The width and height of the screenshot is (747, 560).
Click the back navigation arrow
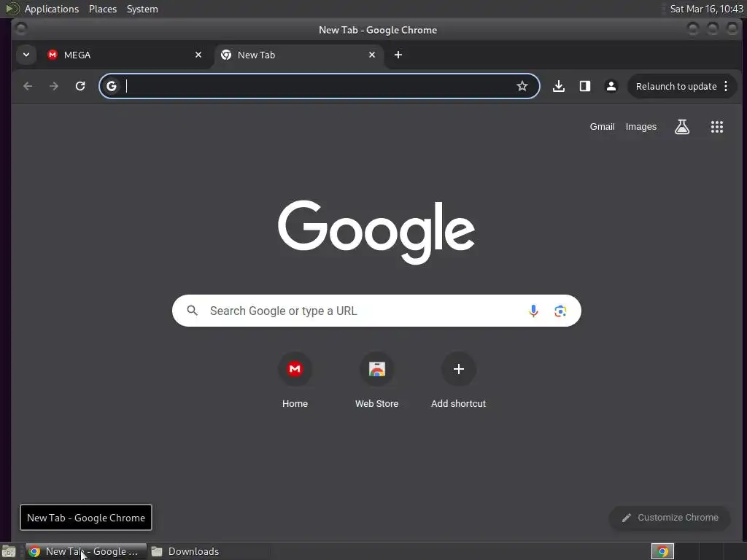click(28, 86)
